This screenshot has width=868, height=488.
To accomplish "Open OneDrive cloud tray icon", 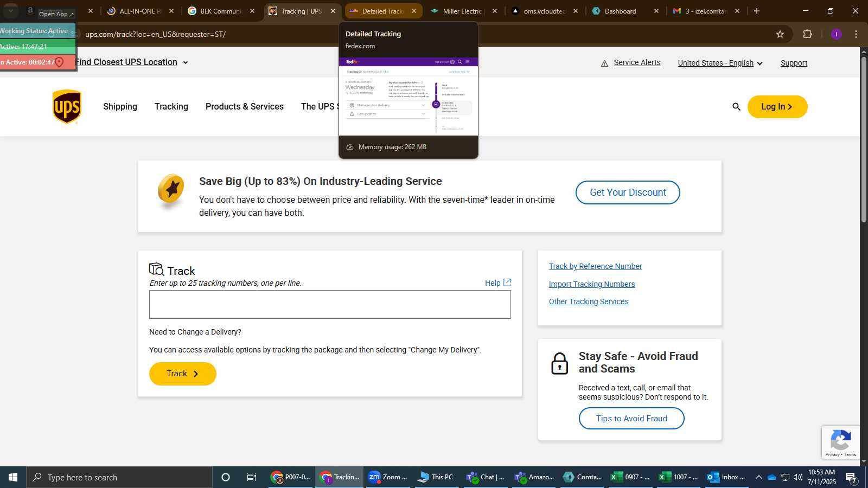I will (771, 477).
